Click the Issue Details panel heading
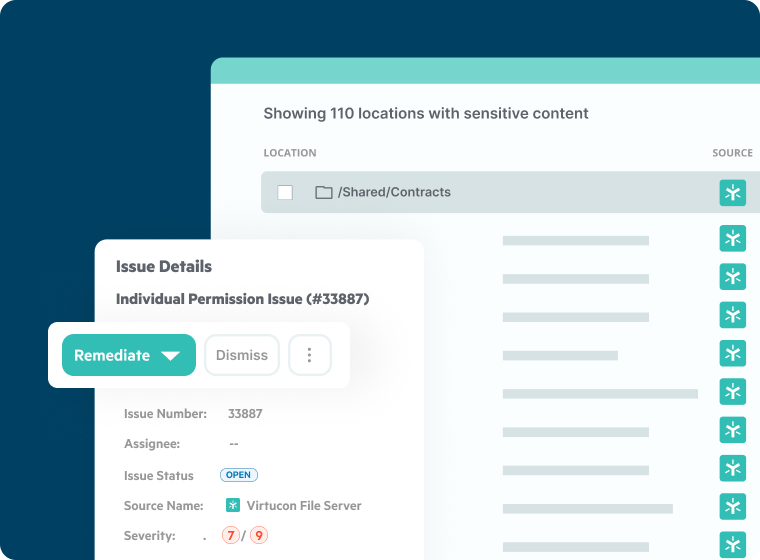The image size is (760, 560). (x=164, y=267)
